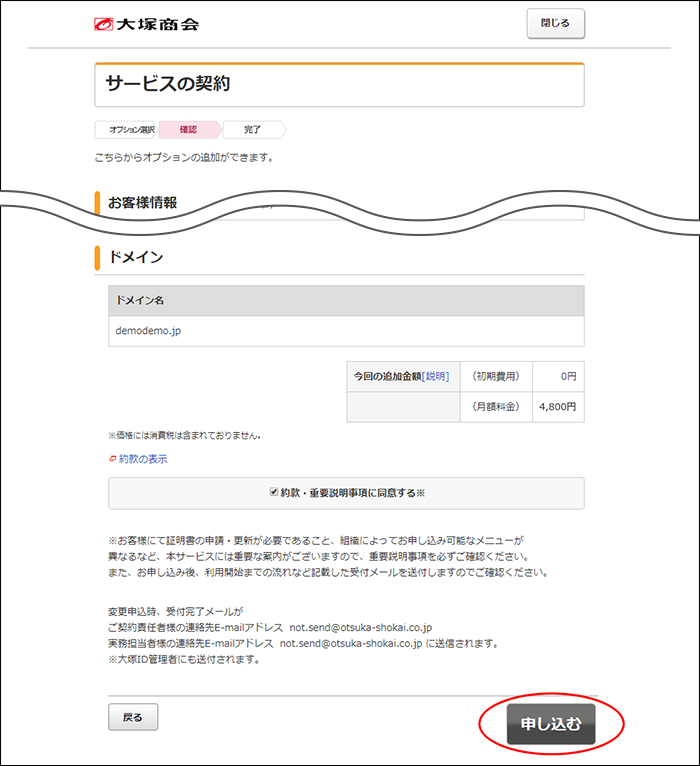
Task: Open the 約款の表示 link
Action: (x=143, y=459)
